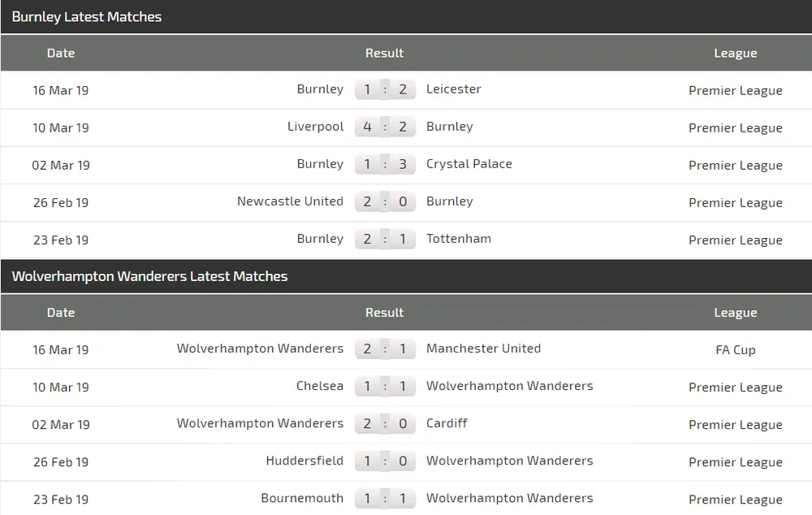Viewport: 812px width, 515px height.
Task: Open the Manchester United FA Cup opponent link
Action: [484, 348]
